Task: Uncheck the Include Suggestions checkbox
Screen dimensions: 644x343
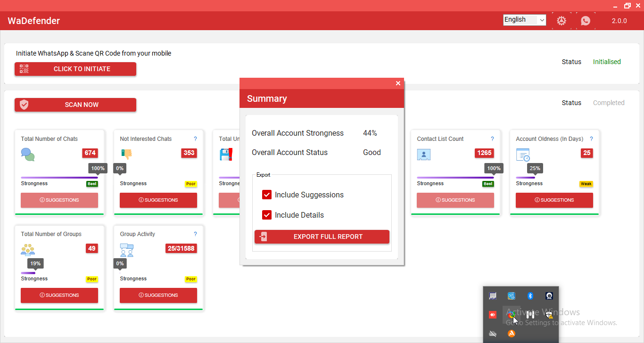Action: [x=267, y=195]
